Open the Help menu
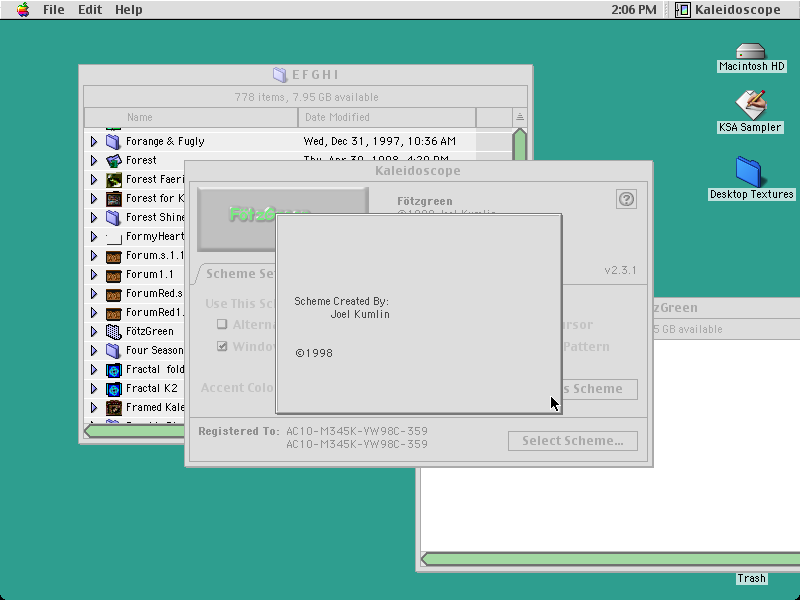The height and width of the screenshot is (600, 800). [129, 10]
